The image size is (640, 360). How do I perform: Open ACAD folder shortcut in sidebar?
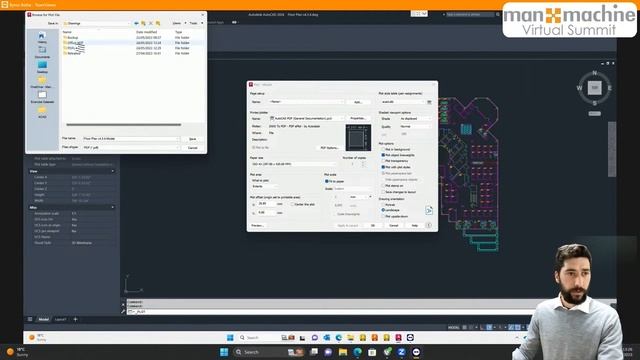[42, 112]
